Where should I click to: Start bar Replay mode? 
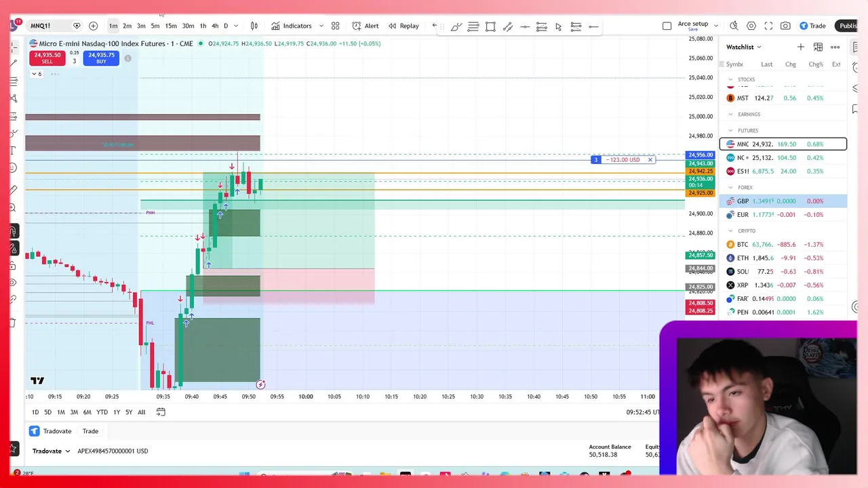(x=403, y=26)
